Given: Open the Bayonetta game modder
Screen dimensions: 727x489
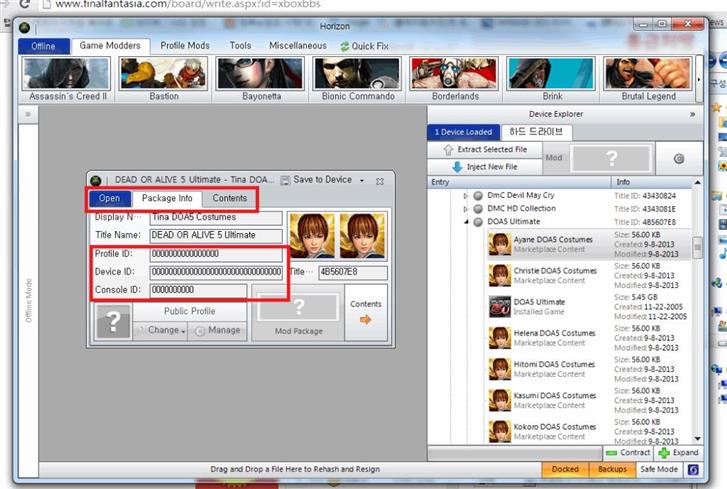Looking at the screenshot, I should point(261,79).
